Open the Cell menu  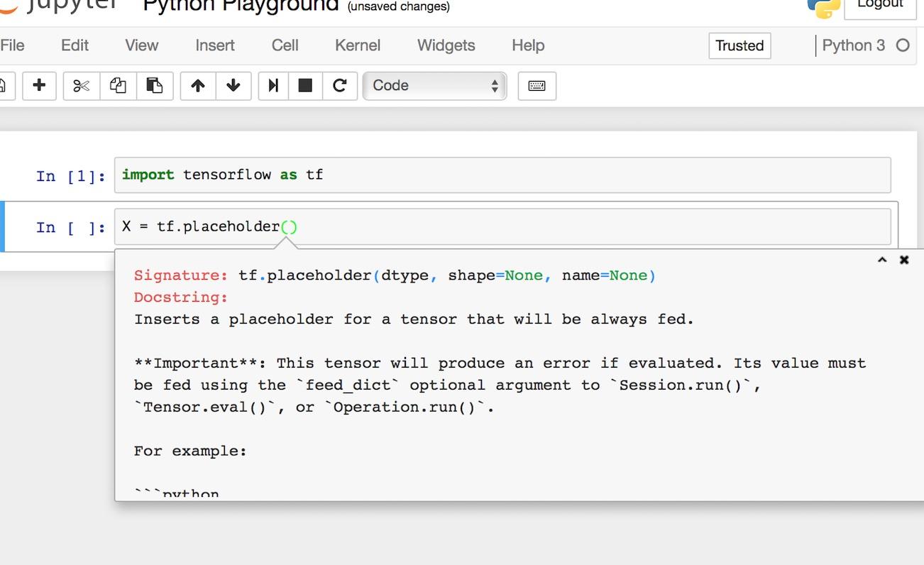tap(285, 45)
